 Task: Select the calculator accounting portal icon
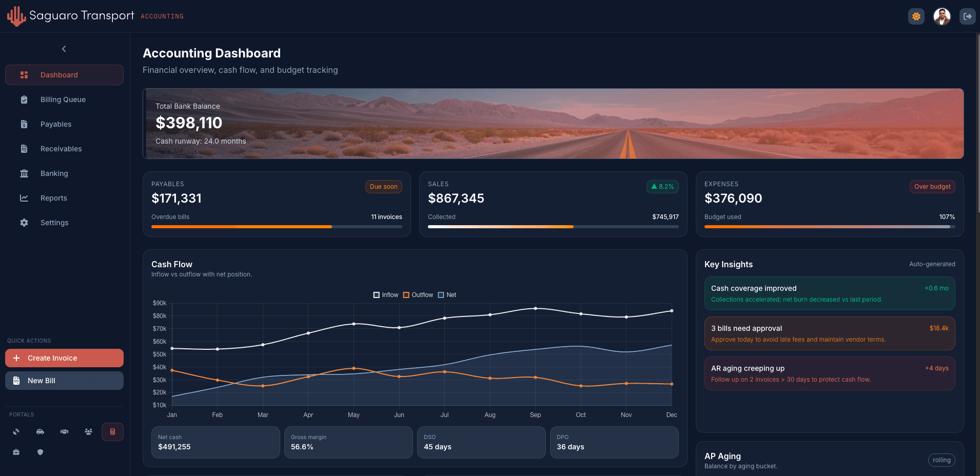coord(112,432)
